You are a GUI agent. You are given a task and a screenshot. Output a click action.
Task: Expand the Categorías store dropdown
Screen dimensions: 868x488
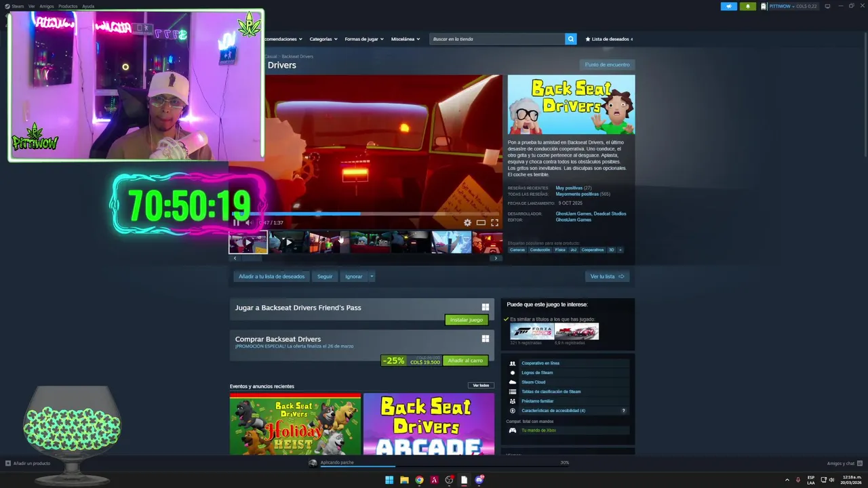(323, 39)
